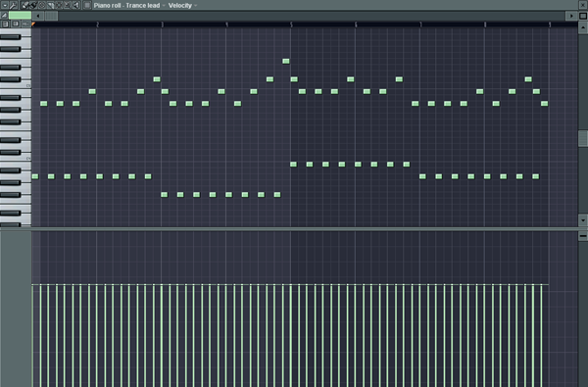Select the second keyboard view mode icon
The height and width of the screenshot is (387, 588).
pyautogui.click(x=16, y=24)
